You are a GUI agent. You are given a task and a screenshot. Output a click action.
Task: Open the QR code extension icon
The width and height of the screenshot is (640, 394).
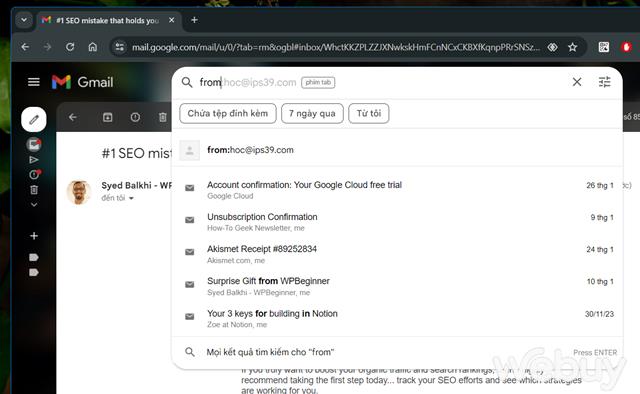tap(604, 47)
